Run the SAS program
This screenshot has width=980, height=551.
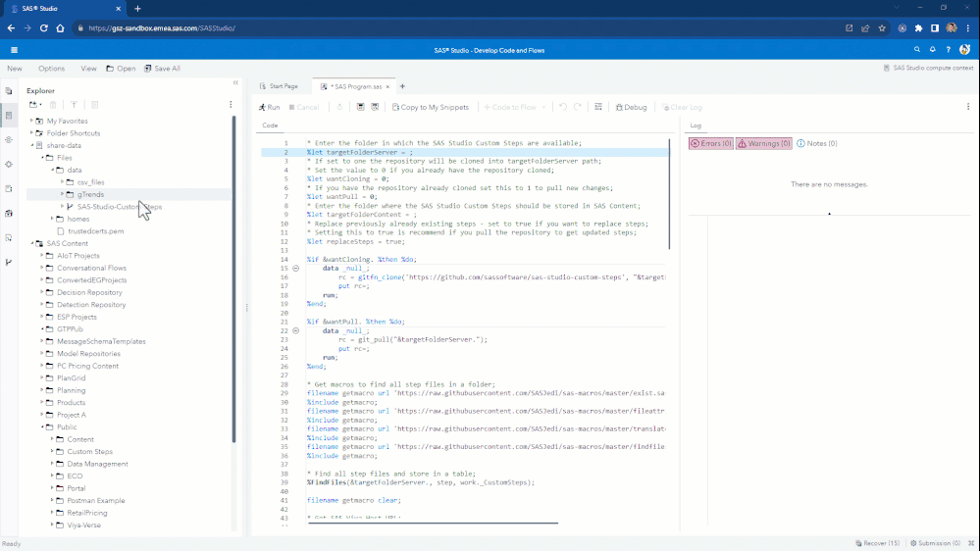(x=269, y=107)
